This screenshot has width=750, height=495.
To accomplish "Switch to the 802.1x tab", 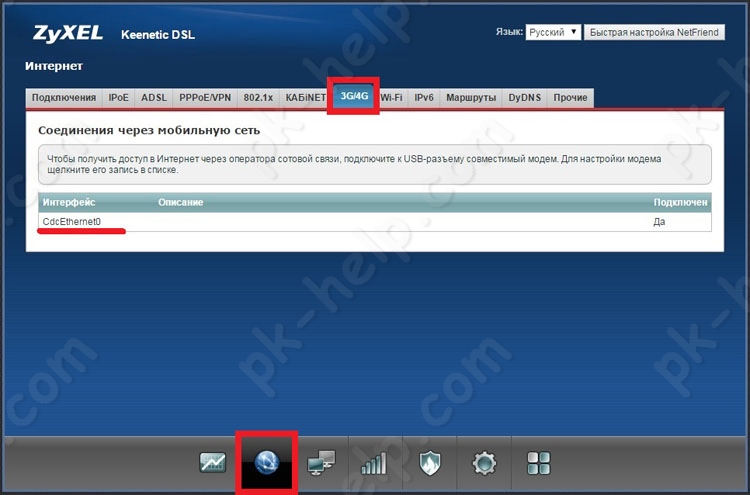I will point(258,98).
